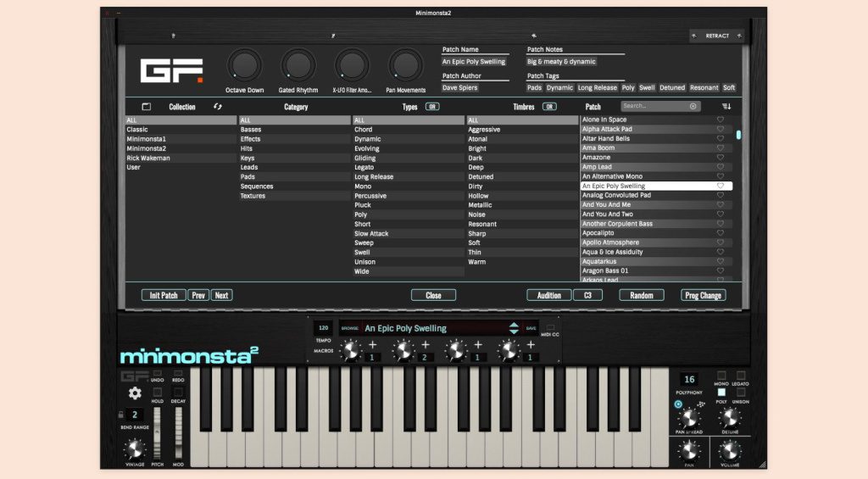This screenshot has height=479, width=868.
Task: Open the settings gear icon
Action: point(134,393)
